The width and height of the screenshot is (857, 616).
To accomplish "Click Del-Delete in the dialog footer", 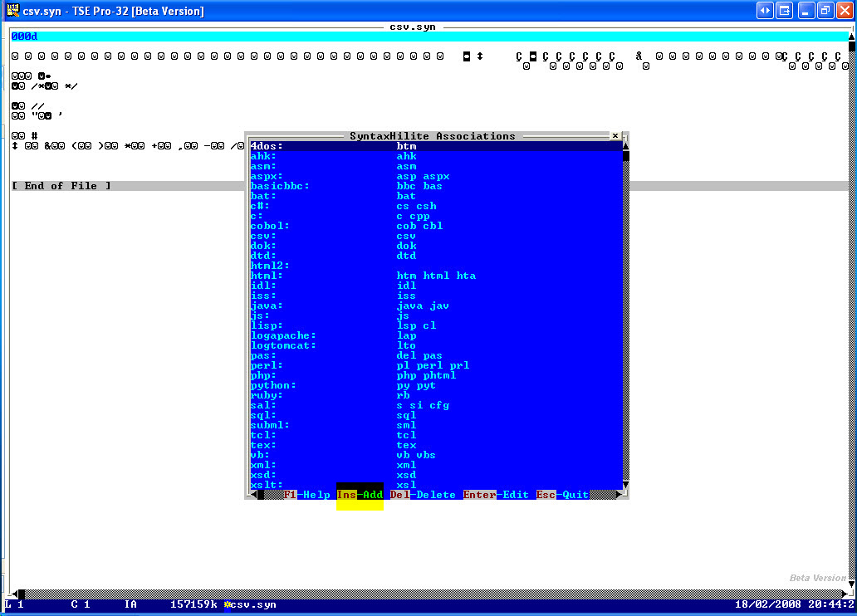I will [x=423, y=495].
